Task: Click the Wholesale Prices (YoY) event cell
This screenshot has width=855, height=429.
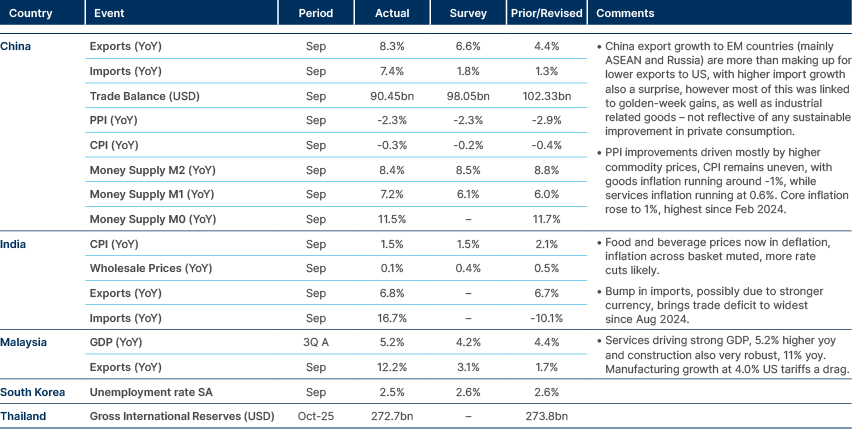Action: tap(151, 268)
